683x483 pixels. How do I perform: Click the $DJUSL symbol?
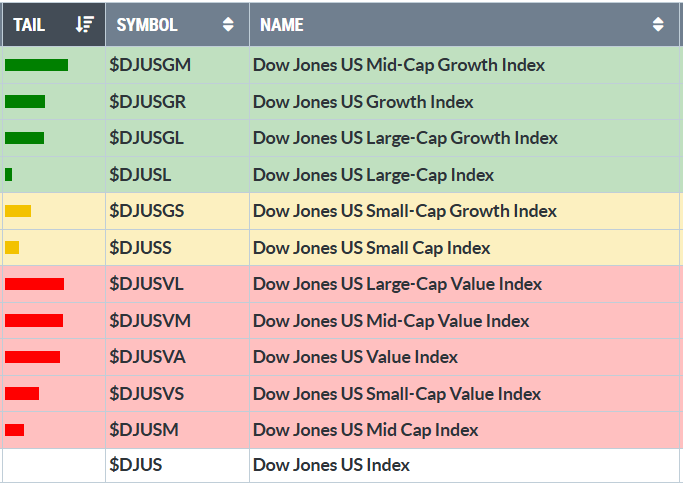(140, 175)
